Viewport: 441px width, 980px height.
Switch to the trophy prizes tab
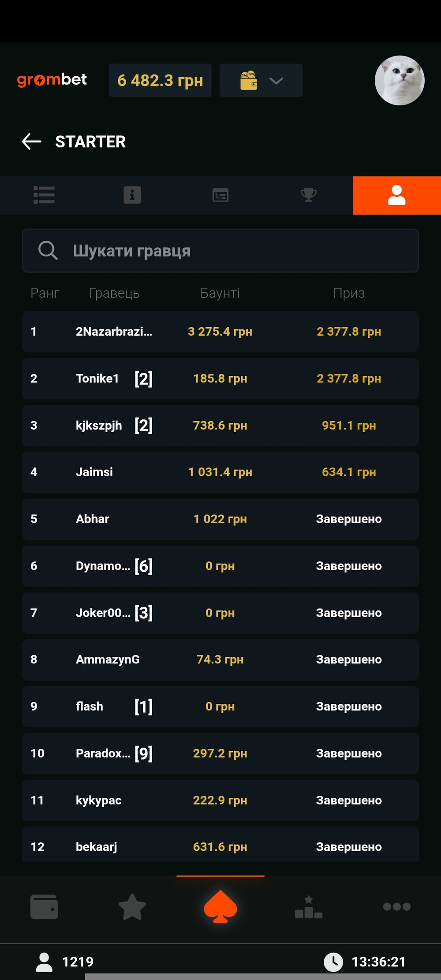309,195
